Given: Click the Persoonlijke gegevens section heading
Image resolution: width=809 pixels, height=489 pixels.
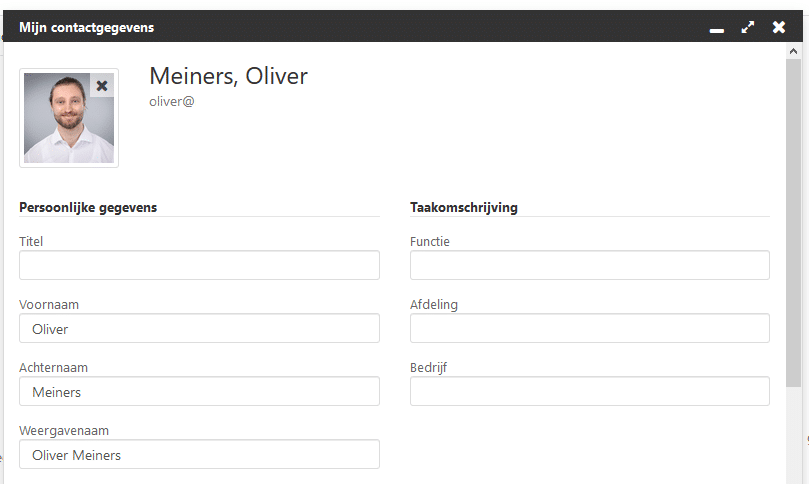Looking at the screenshot, I should coord(88,207).
